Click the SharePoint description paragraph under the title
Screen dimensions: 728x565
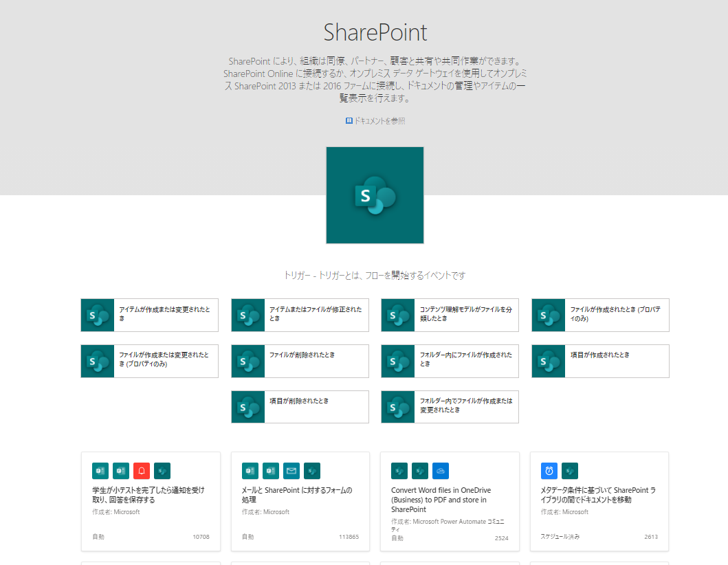coord(375,79)
